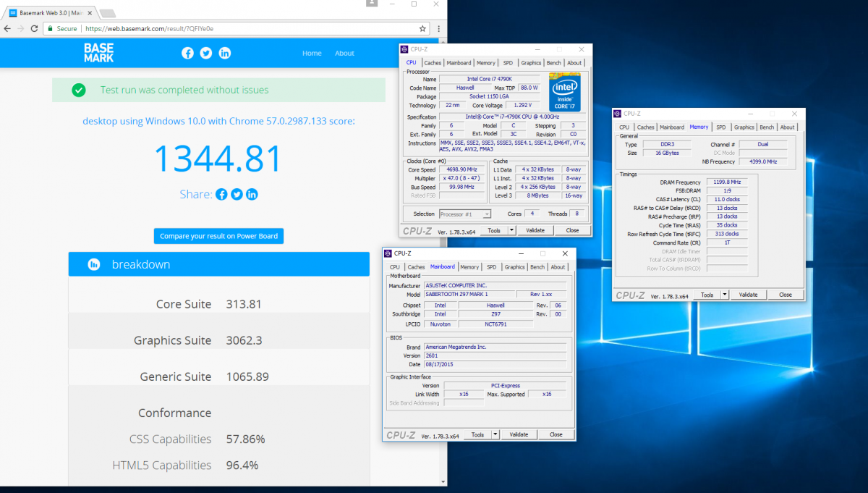The width and height of the screenshot is (868, 493).
Task: Click Home in Basemark navigation
Action: [x=312, y=53]
